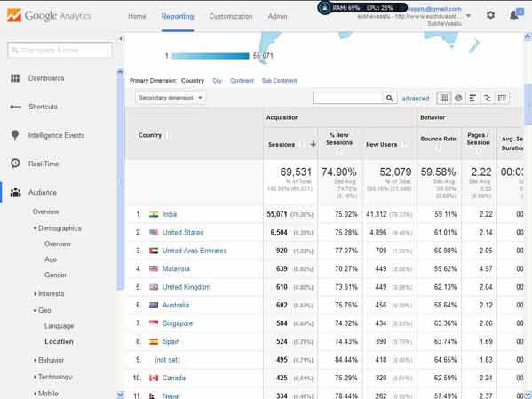The height and width of the screenshot is (399, 532).
Task: Open the Customization tab
Action: (231, 16)
